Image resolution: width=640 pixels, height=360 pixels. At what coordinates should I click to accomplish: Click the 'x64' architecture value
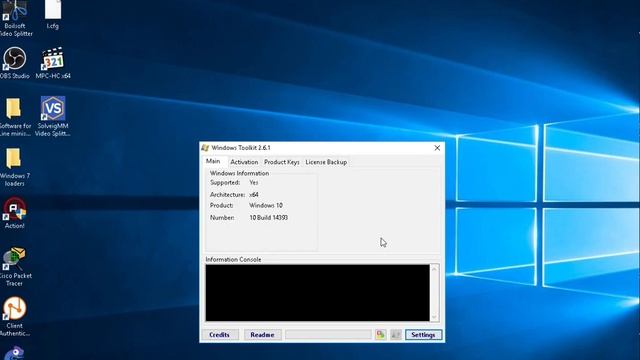pyautogui.click(x=254, y=195)
